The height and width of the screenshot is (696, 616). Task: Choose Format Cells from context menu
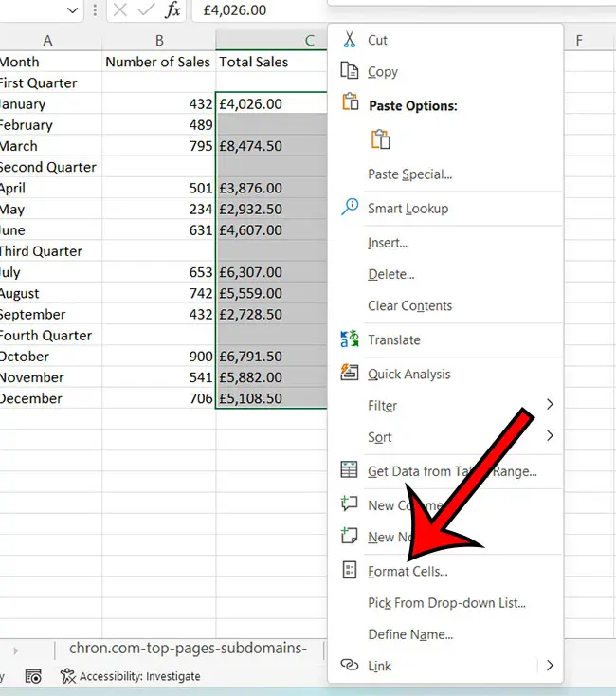coord(408,571)
